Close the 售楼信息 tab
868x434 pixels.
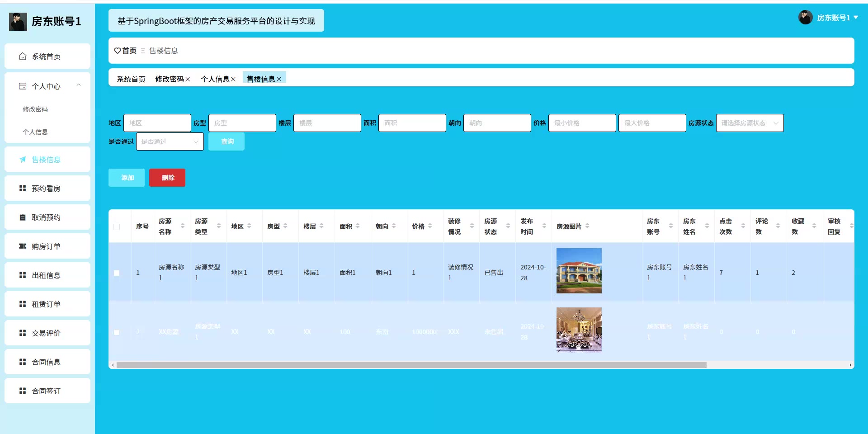(x=279, y=79)
